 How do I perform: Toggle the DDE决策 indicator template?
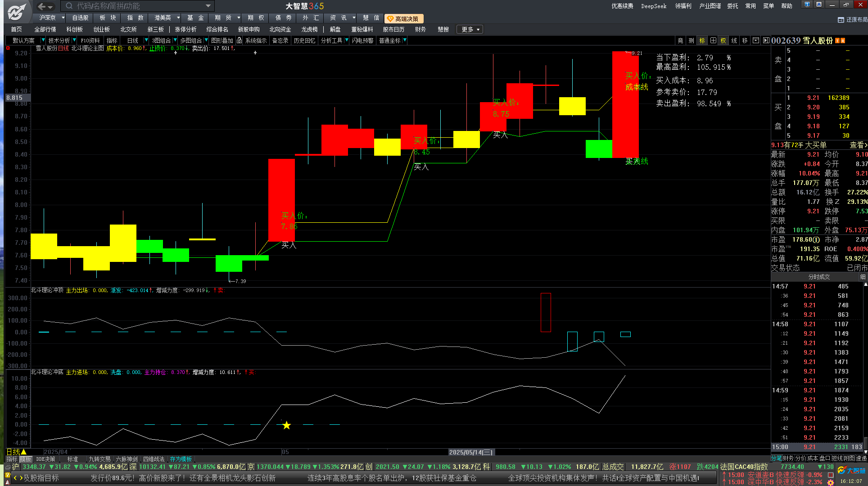pos(46,459)
